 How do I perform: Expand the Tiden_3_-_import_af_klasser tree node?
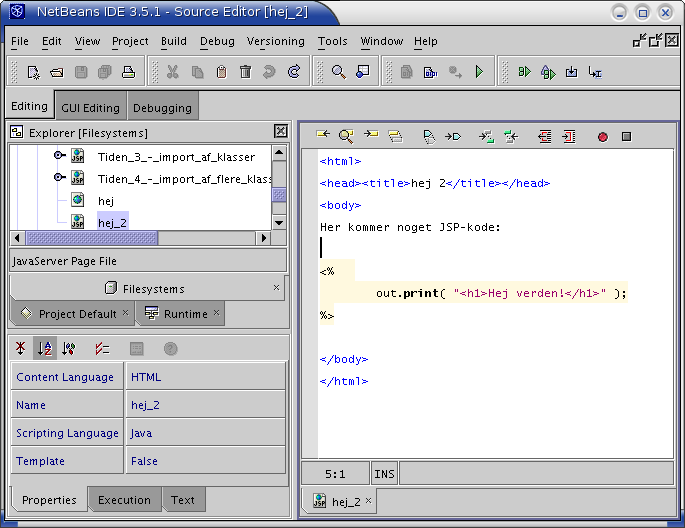pos(60,156)
